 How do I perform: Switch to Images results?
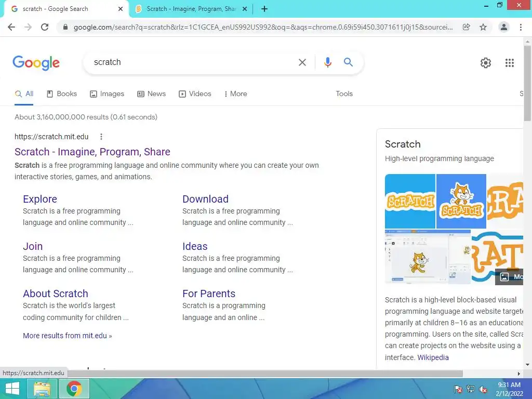(x=107, y=94)
